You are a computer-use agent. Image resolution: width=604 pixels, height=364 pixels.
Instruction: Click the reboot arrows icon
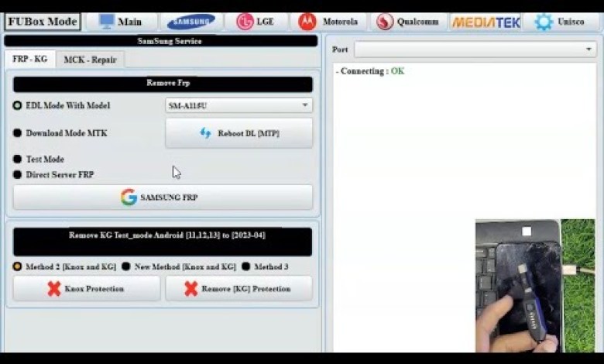click(x=206, y=133)
